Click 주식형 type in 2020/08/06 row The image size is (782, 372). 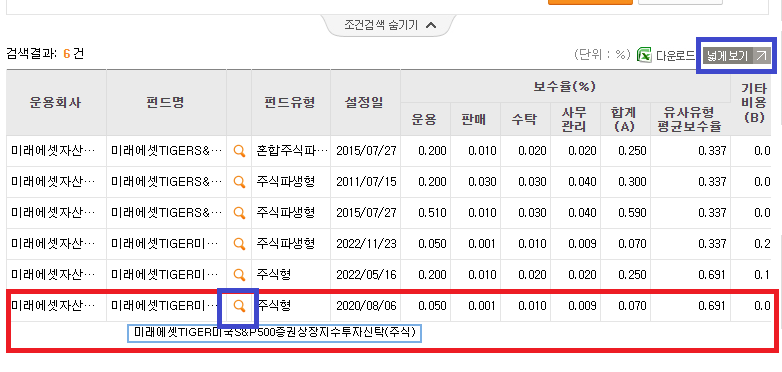(x=273, y=305)
